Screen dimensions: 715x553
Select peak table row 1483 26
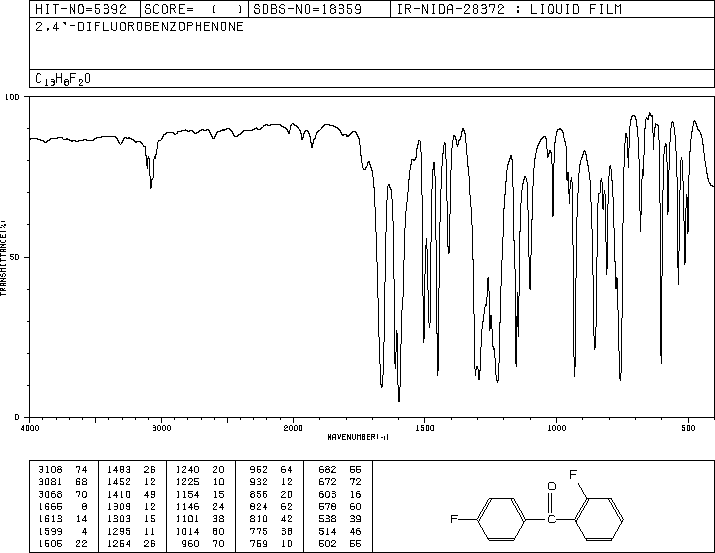pyautogui.click(x=131, y=470)
